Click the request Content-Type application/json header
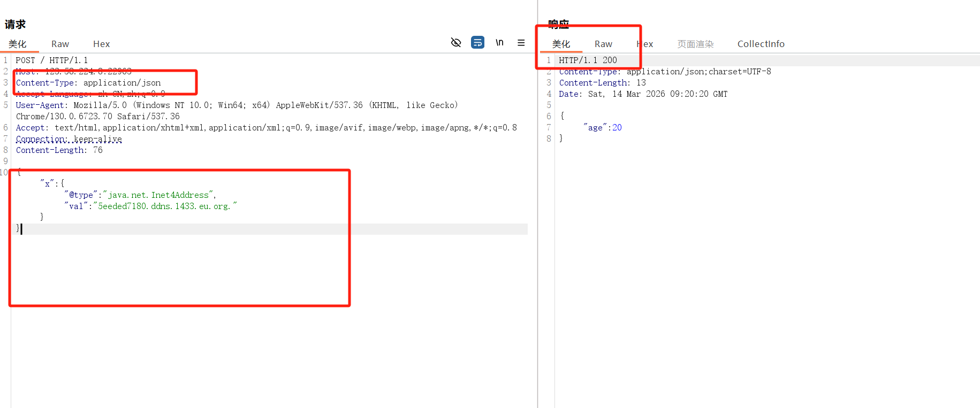This screenshot has width=980, height=408. [x=88, y=83]
